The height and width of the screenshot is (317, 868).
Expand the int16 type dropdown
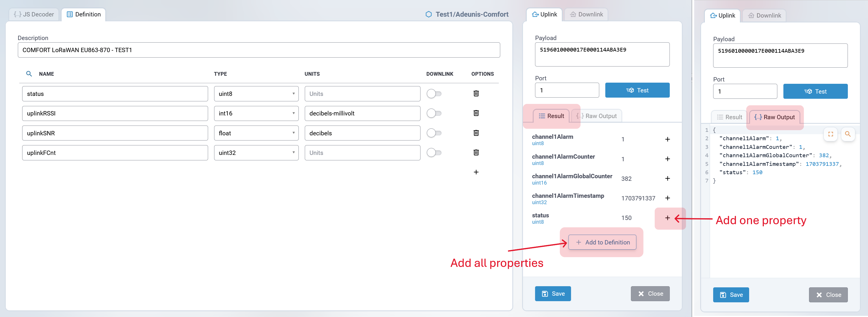click(256, 113)
